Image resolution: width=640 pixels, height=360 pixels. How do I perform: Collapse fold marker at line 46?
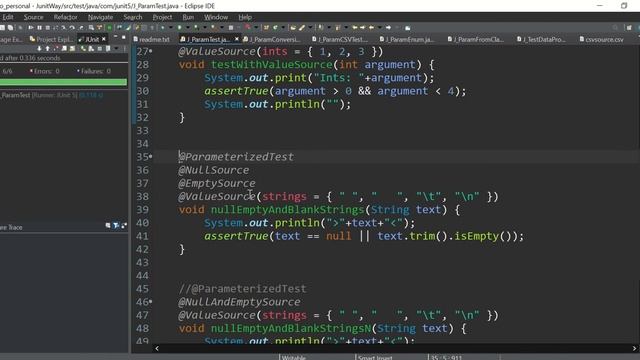point(151,302)
